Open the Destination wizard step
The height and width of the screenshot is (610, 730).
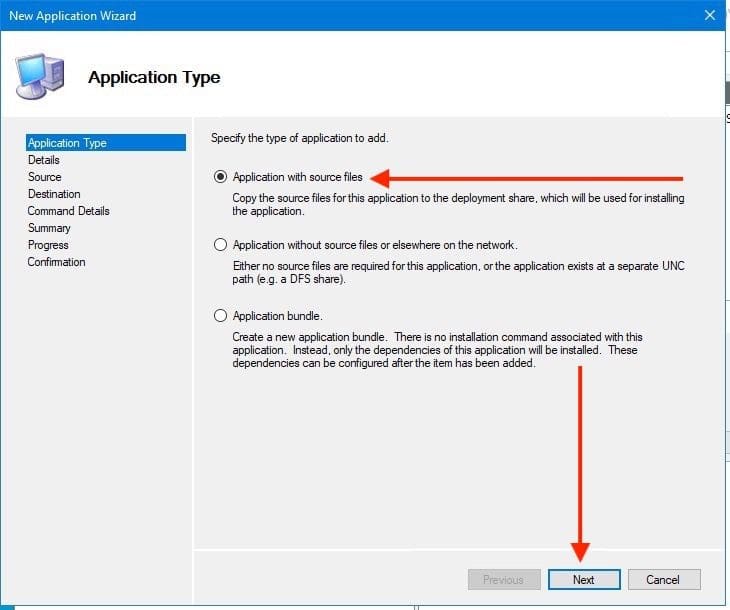pyautogui.click(x=54, y=194)
